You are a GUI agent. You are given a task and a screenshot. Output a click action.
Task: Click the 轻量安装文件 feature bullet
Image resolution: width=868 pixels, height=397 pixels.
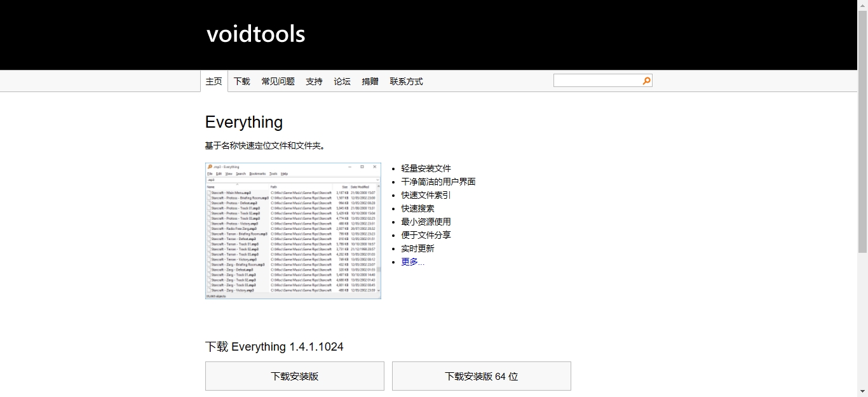(426, 168)
